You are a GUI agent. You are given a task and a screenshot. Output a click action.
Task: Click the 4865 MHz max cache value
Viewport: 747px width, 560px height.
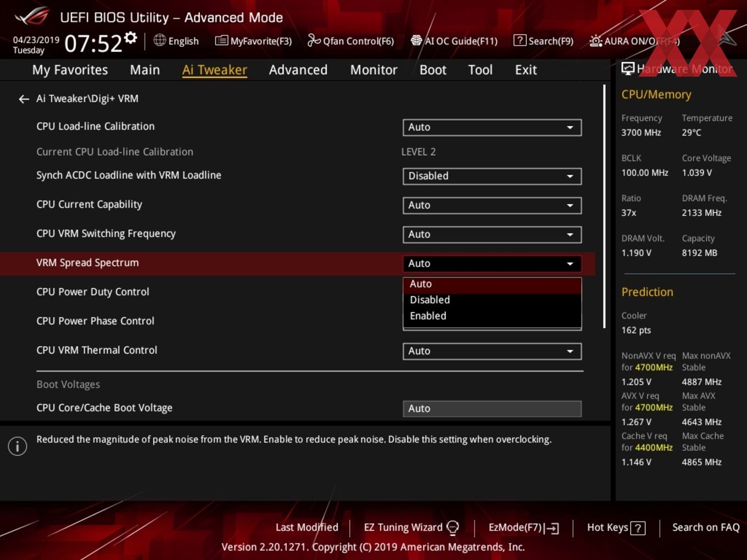[x=701, y=462]
